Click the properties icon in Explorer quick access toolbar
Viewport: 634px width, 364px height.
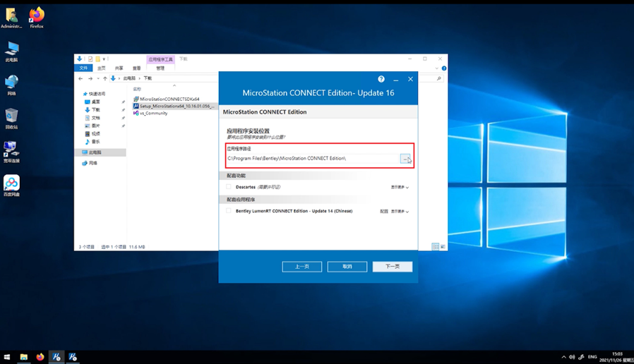[90, 59]
